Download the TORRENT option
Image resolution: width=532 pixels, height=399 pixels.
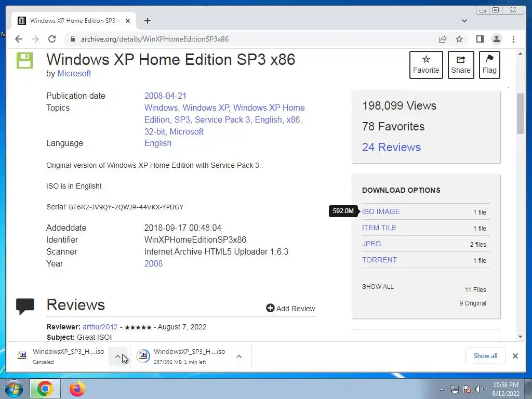pos(379,260)
